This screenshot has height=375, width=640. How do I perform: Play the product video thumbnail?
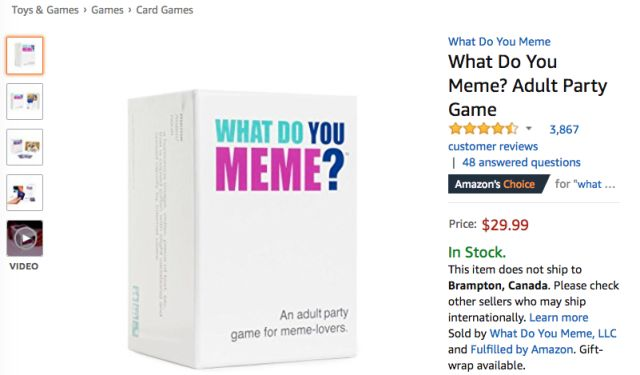24,238
